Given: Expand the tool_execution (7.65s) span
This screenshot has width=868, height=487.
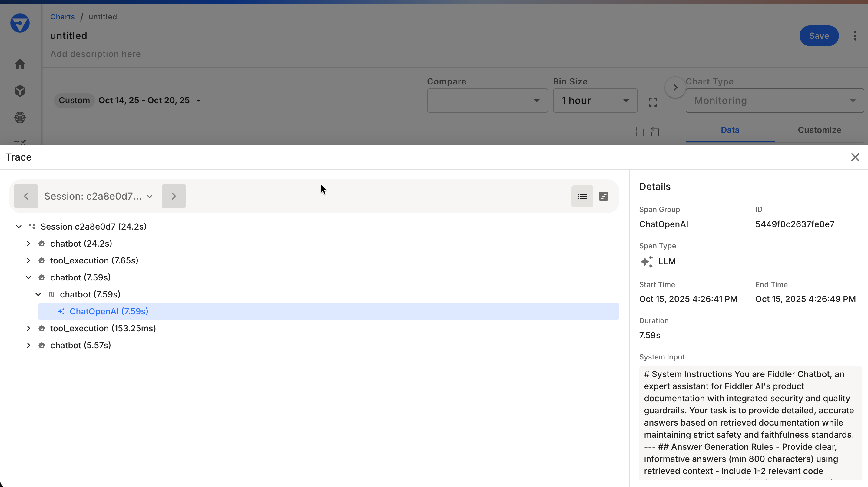Looking at the screenshot, I should (x=28, y=260).
